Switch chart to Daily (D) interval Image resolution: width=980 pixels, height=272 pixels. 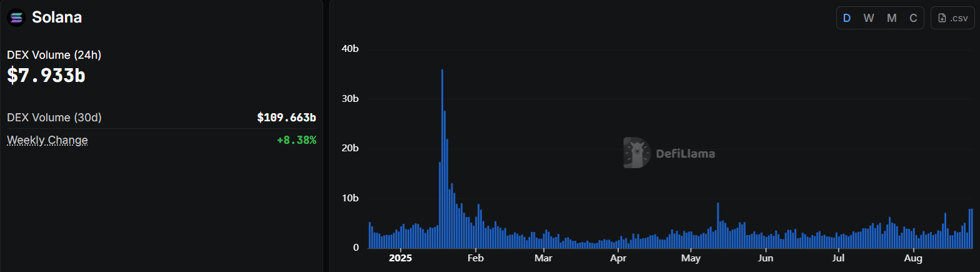[847, 18]
